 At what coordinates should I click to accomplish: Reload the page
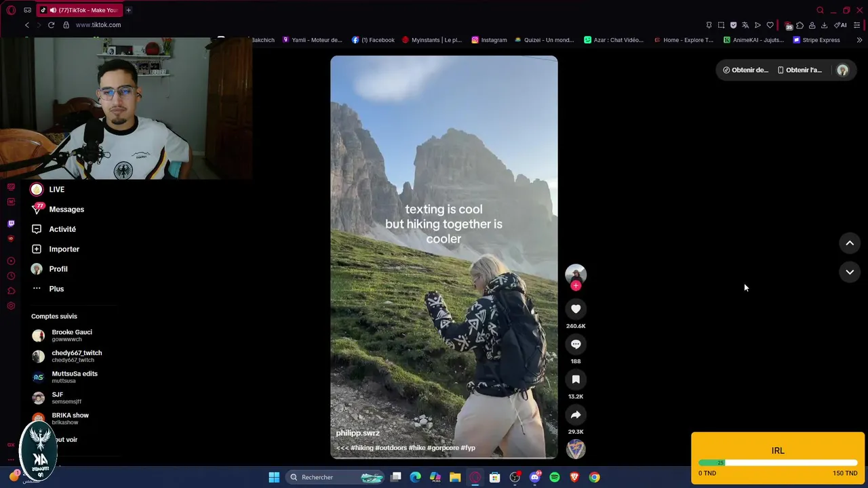[51, 25]
